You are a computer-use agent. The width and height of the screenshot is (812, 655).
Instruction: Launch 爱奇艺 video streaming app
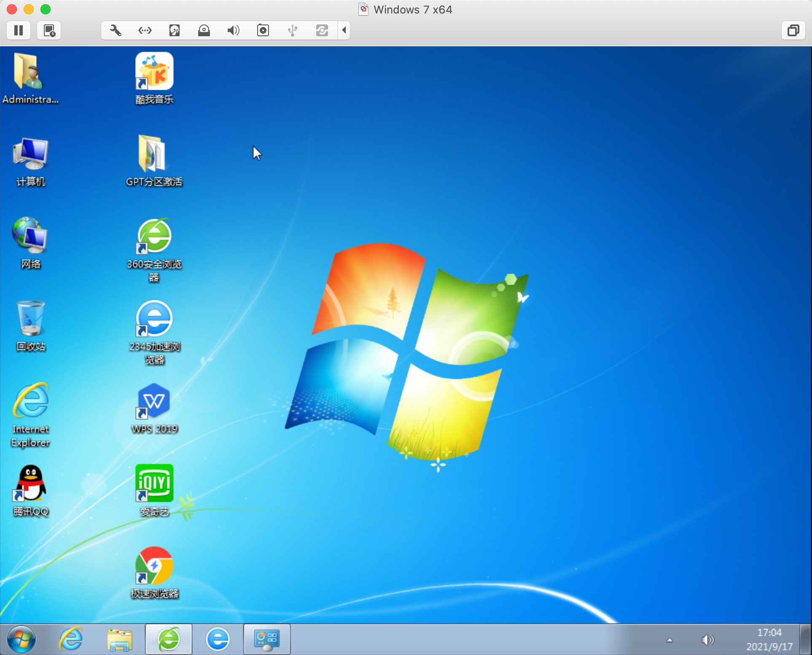[x=154, y=483]
